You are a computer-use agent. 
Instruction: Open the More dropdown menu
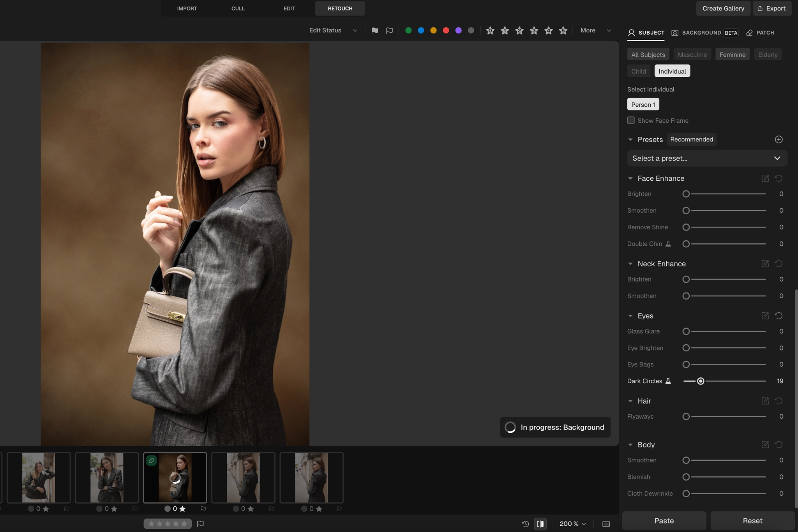pos(595,30)
